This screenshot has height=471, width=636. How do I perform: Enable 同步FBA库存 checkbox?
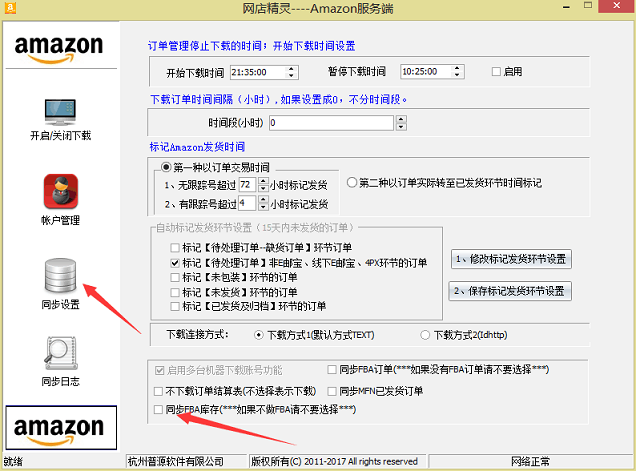[158, 410]
